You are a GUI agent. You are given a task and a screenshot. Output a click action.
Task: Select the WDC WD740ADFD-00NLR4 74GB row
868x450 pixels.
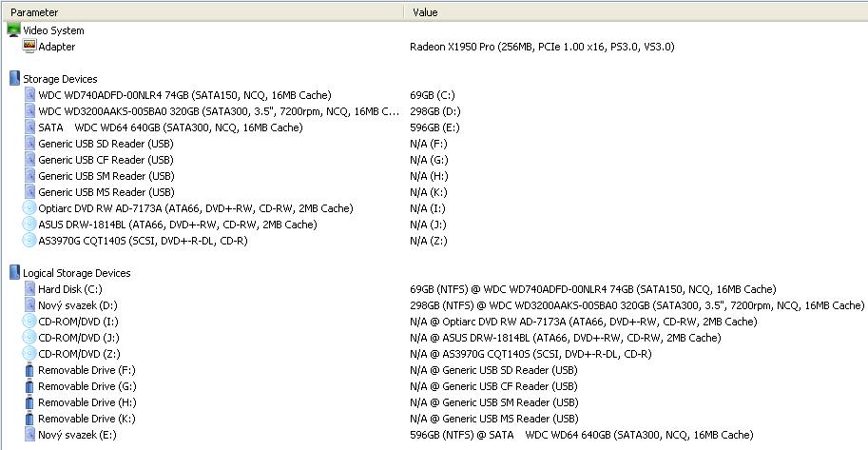(x=184, y=95)
